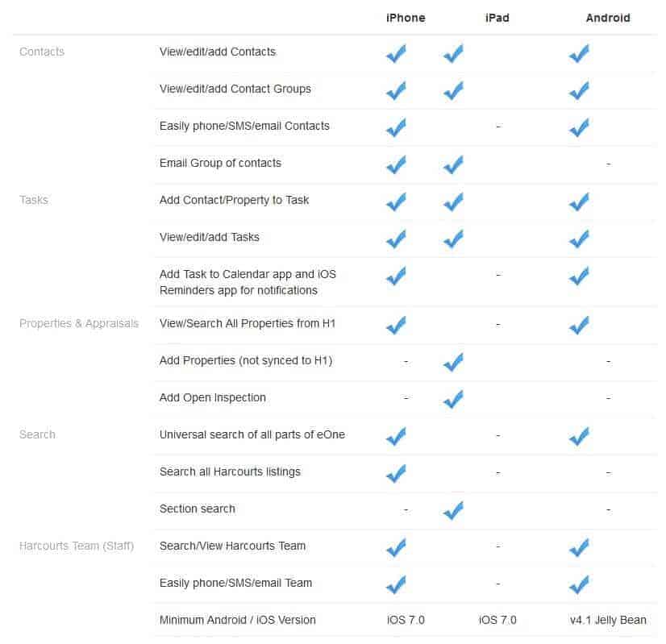
Task: Click the Tasks category label
Action: click(x=34, y=200)
